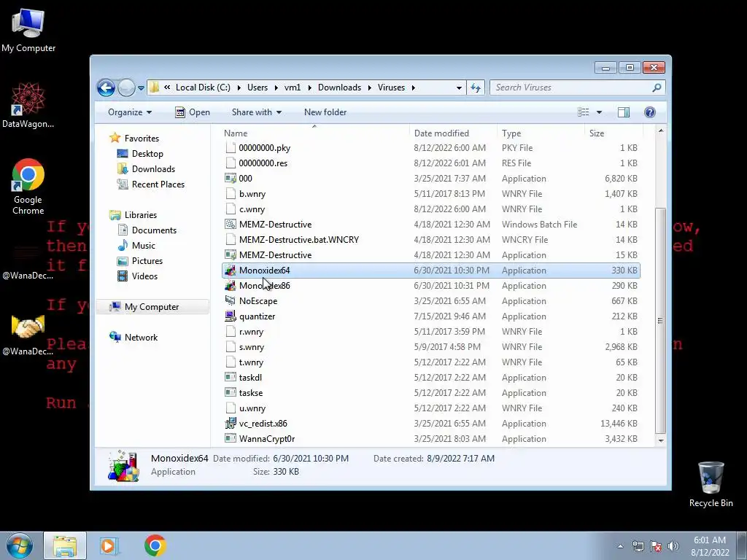Select the quantizer application icon
Image resolution: width=747 pixels, height=560 pixels.
tap(231, 316)
